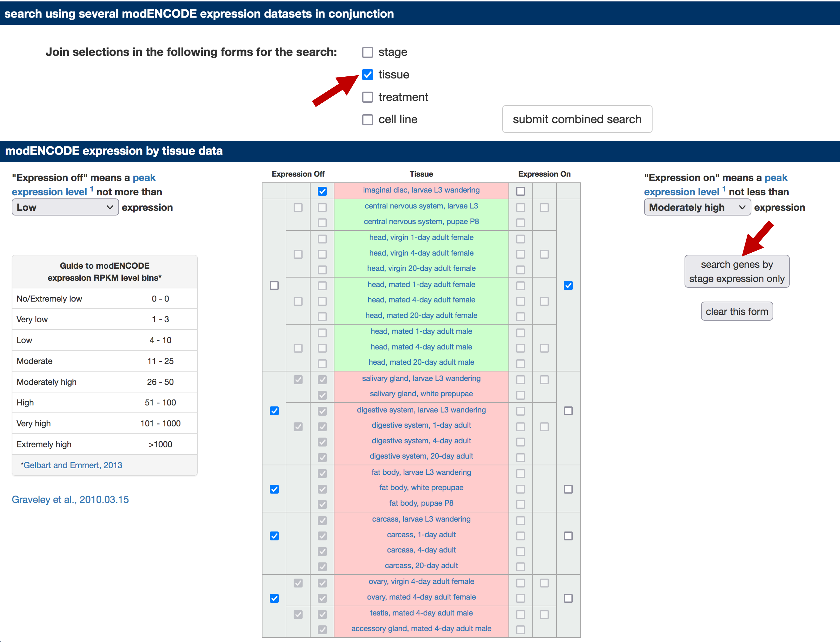
Task: Open head, mated 1-day adult male link
Action: click(x=421, y=331)
